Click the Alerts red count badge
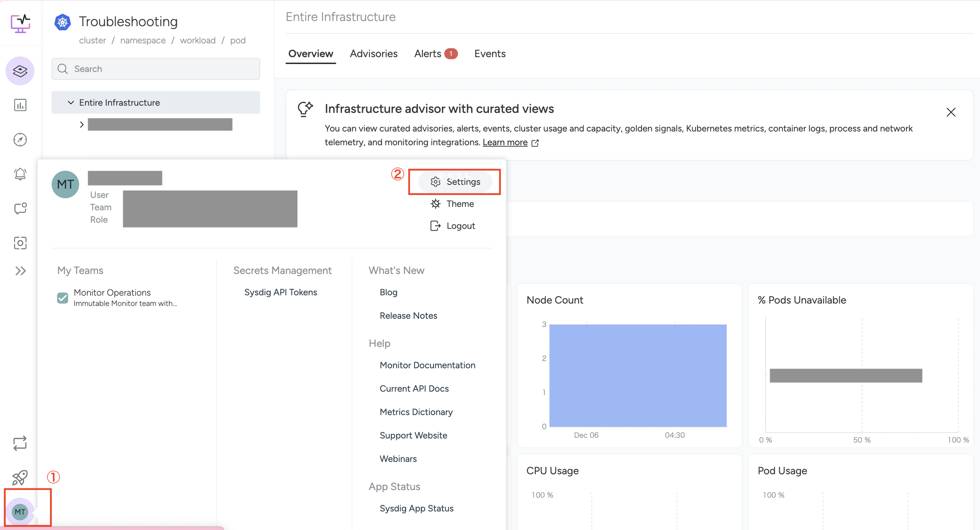 [x=451, y=54]
